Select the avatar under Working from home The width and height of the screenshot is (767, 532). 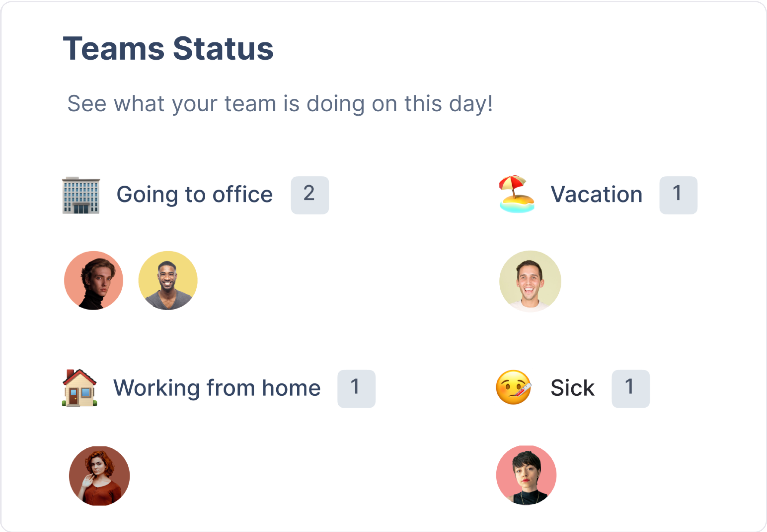[99, 476]
